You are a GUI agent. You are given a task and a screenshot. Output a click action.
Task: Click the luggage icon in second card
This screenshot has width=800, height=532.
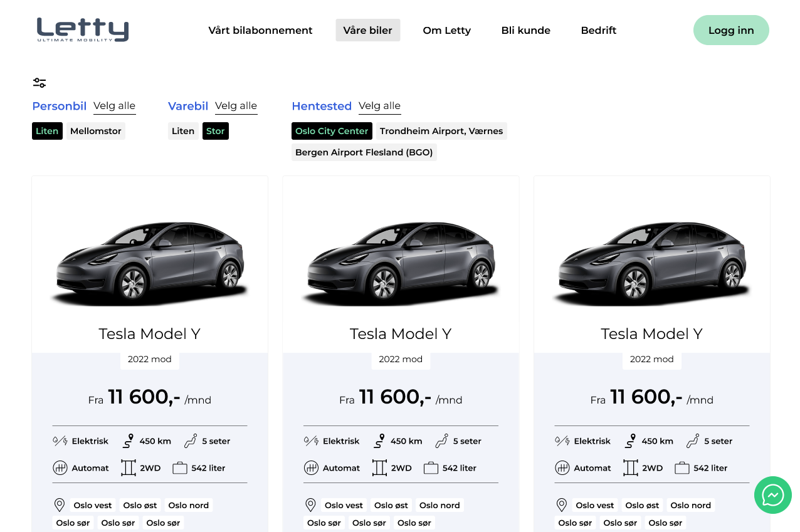431,468
